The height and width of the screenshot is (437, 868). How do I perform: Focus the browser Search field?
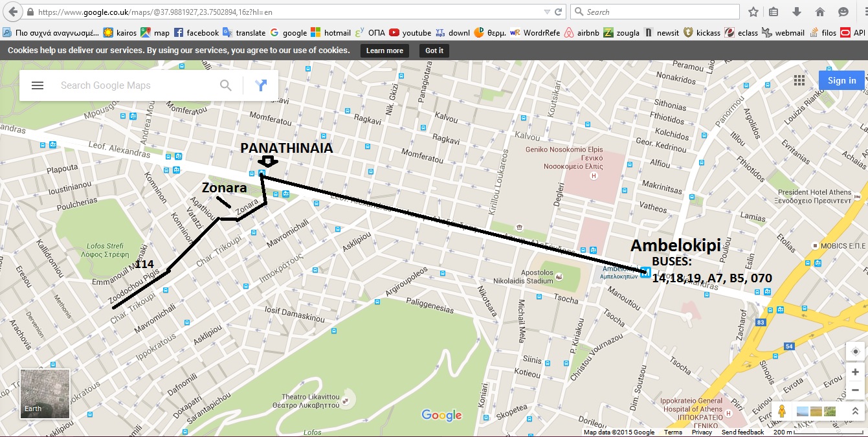pyautogui.click(x=655, y=12)
